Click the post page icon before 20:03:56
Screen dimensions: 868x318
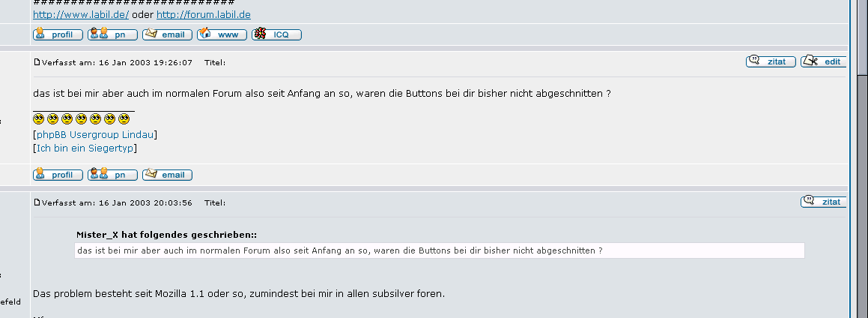37,202
